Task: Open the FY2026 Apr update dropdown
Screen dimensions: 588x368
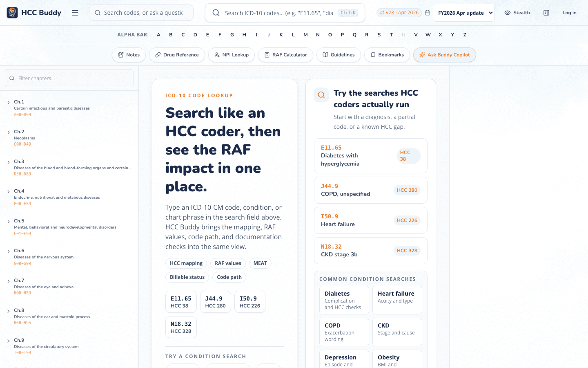Action: tap(463, 13)
